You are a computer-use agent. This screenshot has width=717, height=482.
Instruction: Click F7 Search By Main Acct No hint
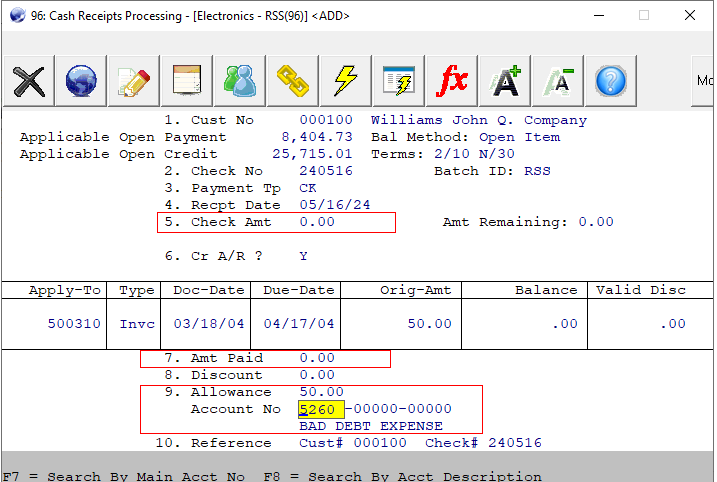click(x=124, y=476)
